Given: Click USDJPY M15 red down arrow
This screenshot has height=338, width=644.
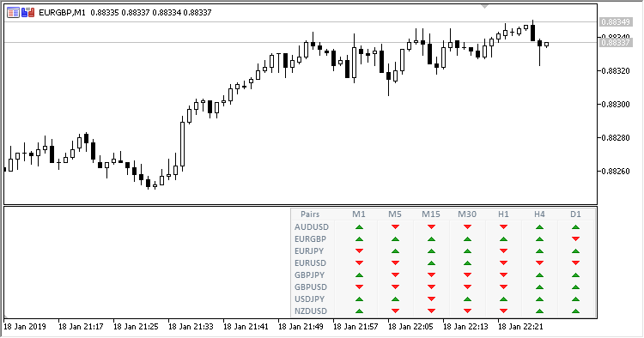Looking at the screenshot, I should coord(431,299).
